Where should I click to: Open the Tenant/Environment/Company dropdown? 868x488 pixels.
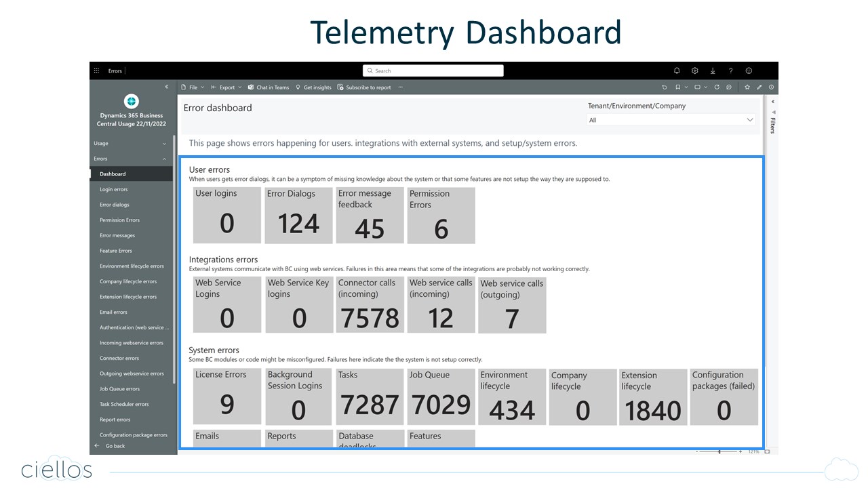(x=671, y=120)
